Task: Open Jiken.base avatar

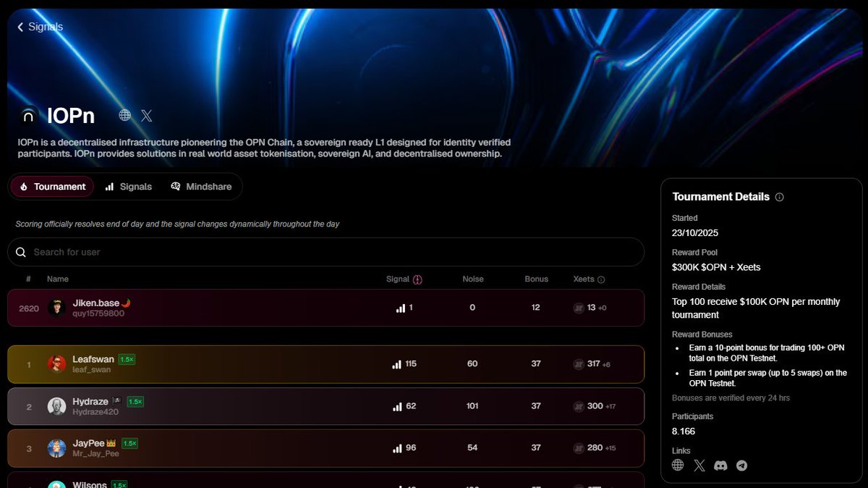Action: (x=57, y=308)
